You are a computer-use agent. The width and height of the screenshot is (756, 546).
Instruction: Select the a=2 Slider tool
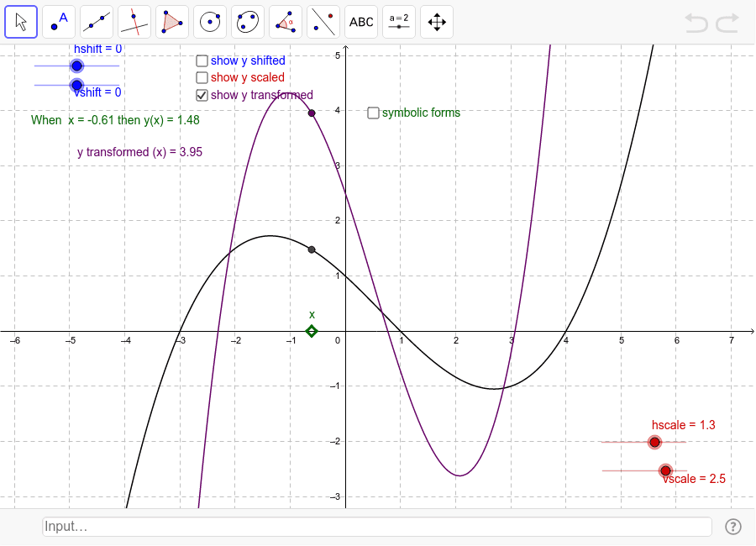coord(399,22)
